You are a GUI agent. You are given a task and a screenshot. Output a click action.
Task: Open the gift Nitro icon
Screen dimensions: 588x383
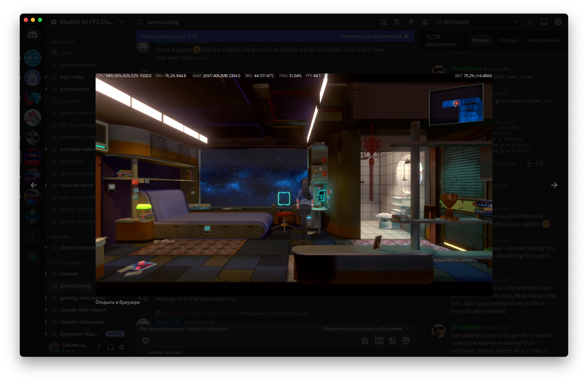[365, 341]
